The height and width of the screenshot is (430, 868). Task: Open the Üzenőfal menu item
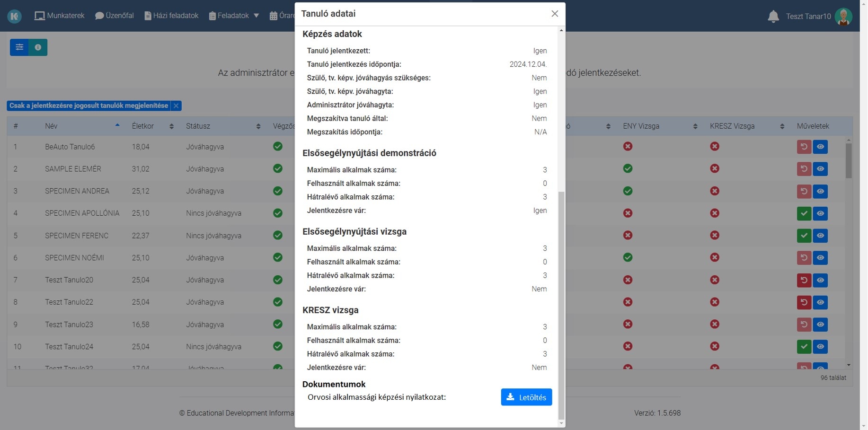tap(115, 16)
